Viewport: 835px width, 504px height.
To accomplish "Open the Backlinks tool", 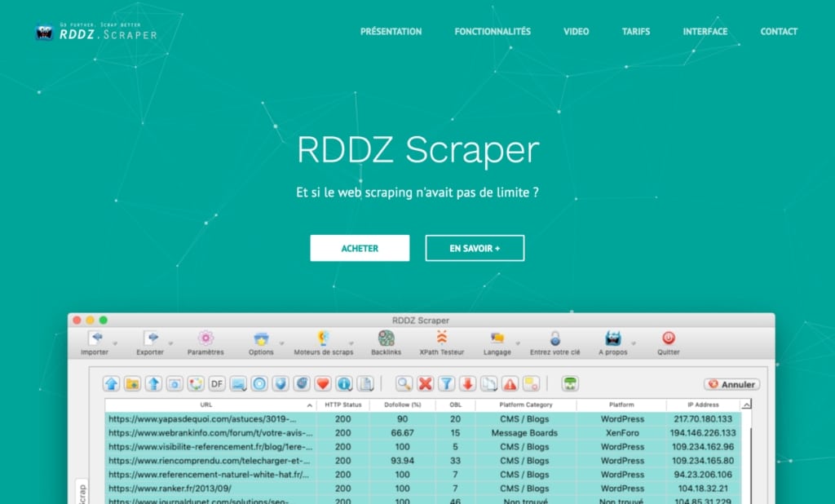I will click(x=386, y=338).
